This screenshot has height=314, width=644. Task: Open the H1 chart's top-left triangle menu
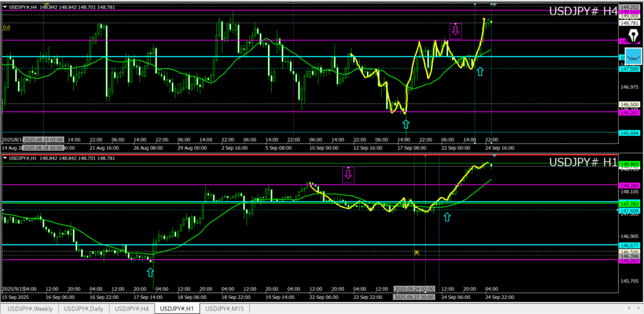pos(6,158)
